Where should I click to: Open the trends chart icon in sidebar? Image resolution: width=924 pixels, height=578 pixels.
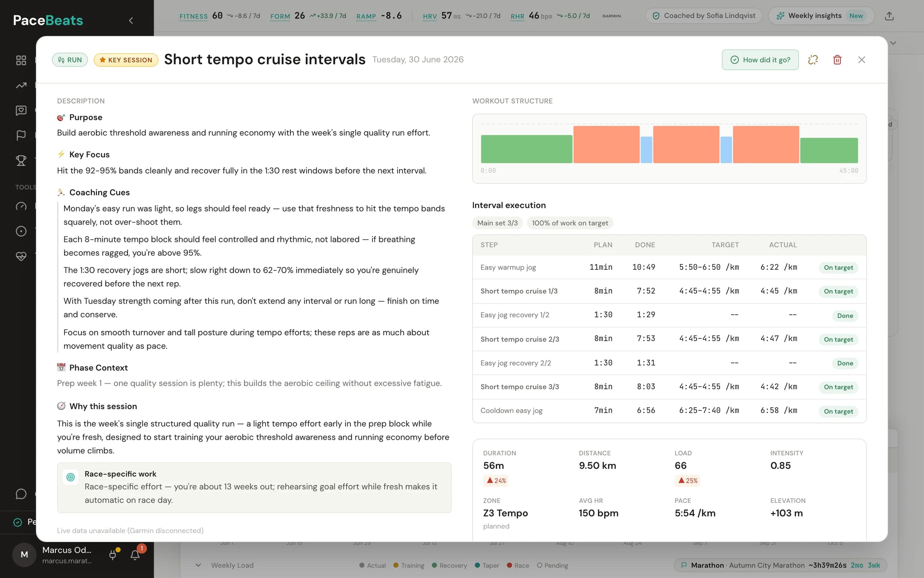(x=21, y=86)
